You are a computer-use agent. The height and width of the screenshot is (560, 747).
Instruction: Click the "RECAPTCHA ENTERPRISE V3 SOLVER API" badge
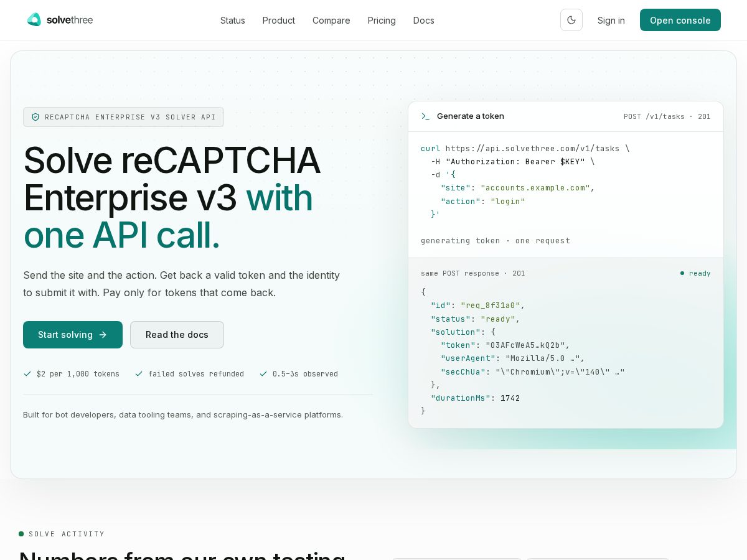[123, 117]
